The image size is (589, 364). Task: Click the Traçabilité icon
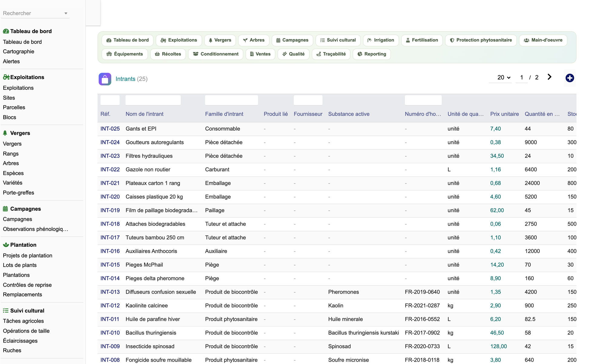click(319, 54)
